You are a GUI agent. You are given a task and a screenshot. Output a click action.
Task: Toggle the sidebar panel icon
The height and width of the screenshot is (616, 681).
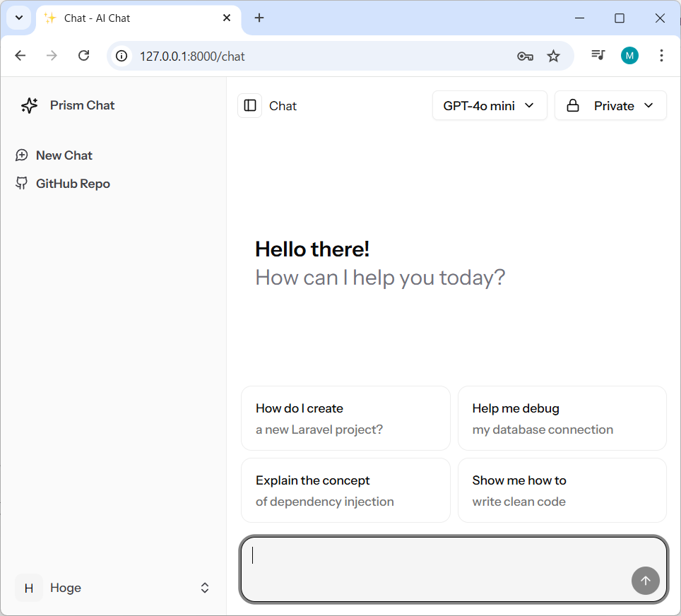point(250,105)
